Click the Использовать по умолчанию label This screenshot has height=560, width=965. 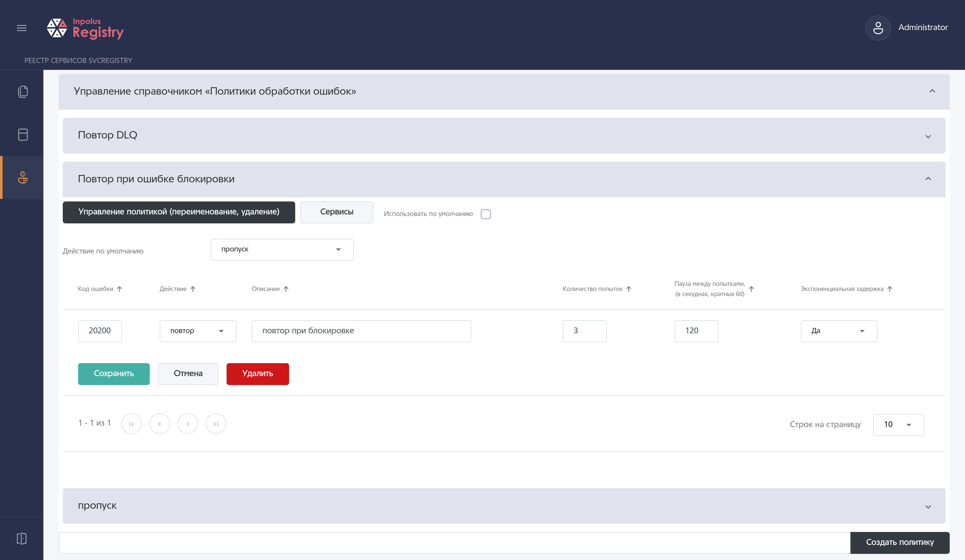tap(428, 214)
